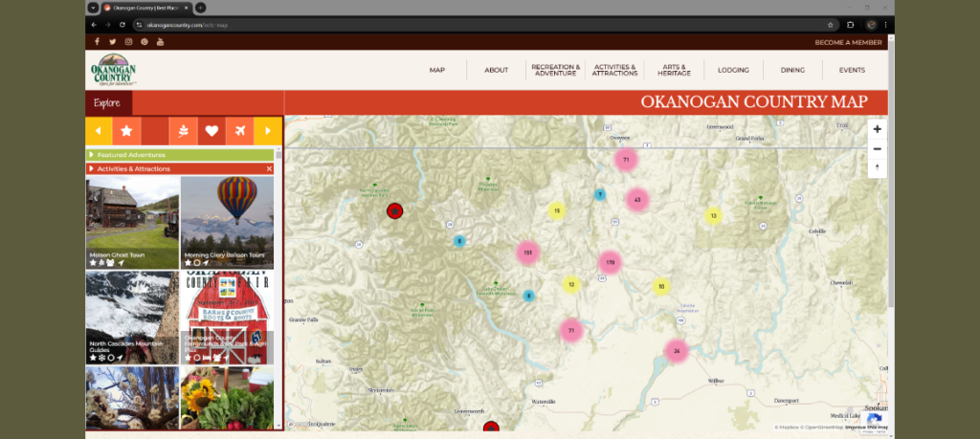Reset map bearing with compass button

click(x=878, y=168)
